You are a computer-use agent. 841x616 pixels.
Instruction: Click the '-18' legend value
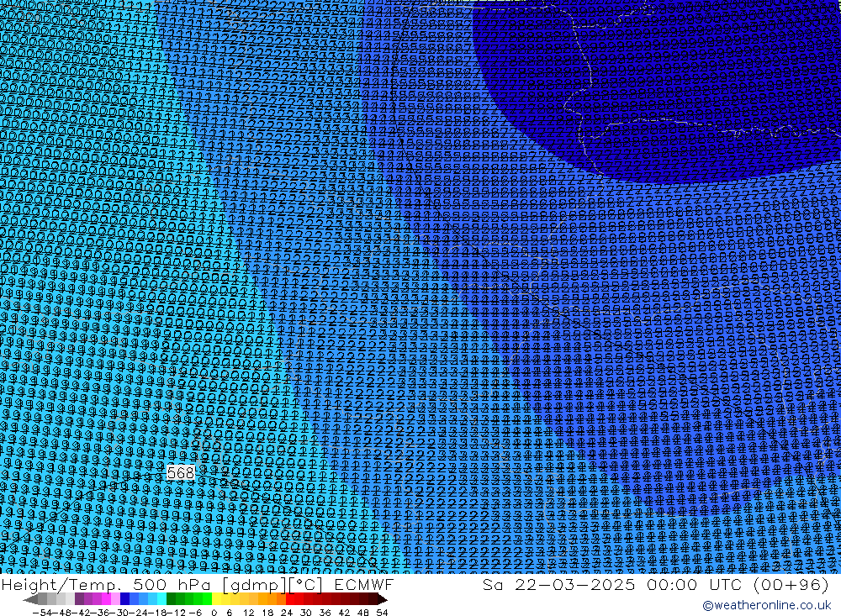pyautogui.click(x=159, y=612)
